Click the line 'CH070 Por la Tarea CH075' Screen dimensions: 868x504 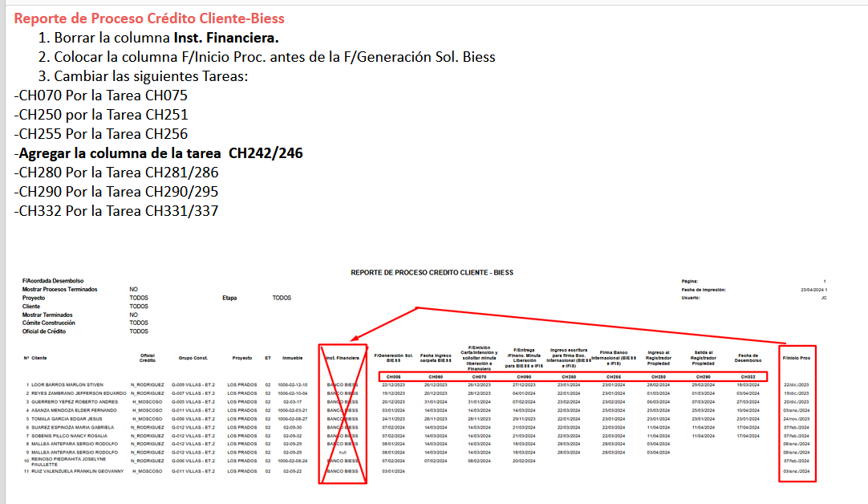(101, 96)
